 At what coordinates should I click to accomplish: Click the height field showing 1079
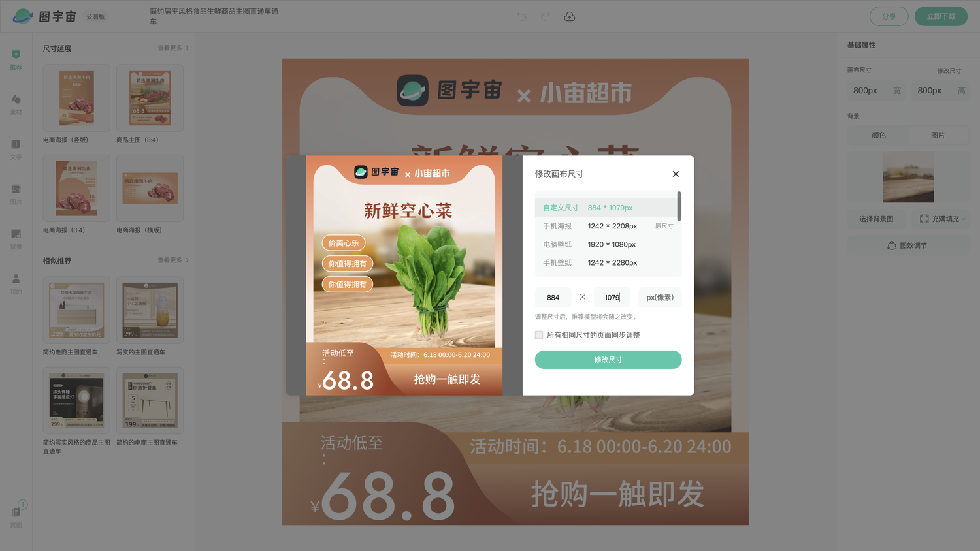[612, 297]
